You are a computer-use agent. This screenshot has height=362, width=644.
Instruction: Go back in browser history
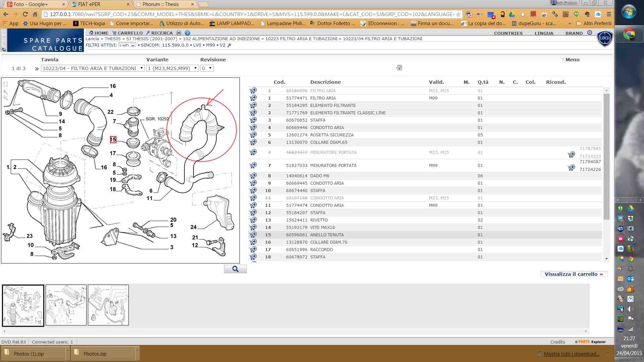pos(6,14)
